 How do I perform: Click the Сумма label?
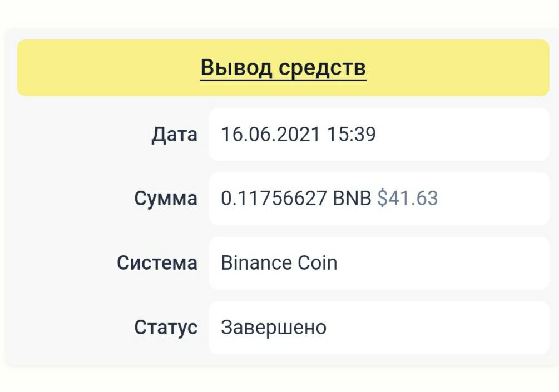166,199
